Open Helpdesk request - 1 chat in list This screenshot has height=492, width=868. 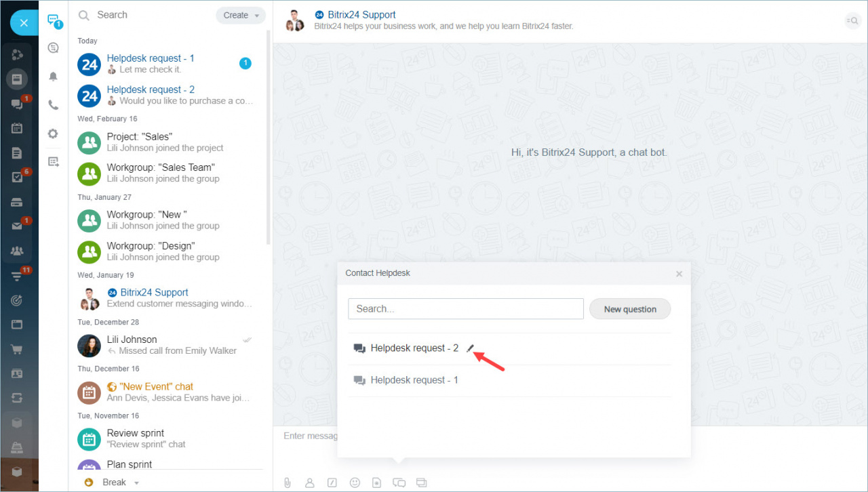(x=168, y=64)
